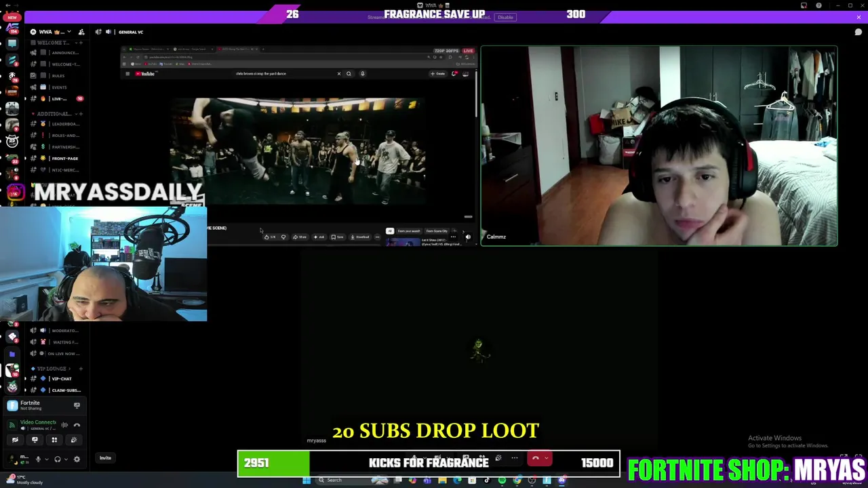Click the Invite button
868x488 pixels.
[x=105, y=457]
